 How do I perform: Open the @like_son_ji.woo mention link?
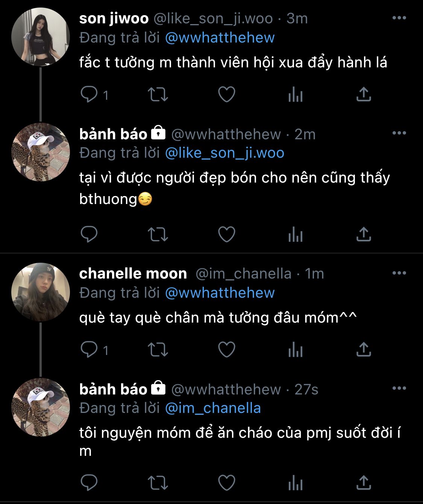[x=225, y=153]
